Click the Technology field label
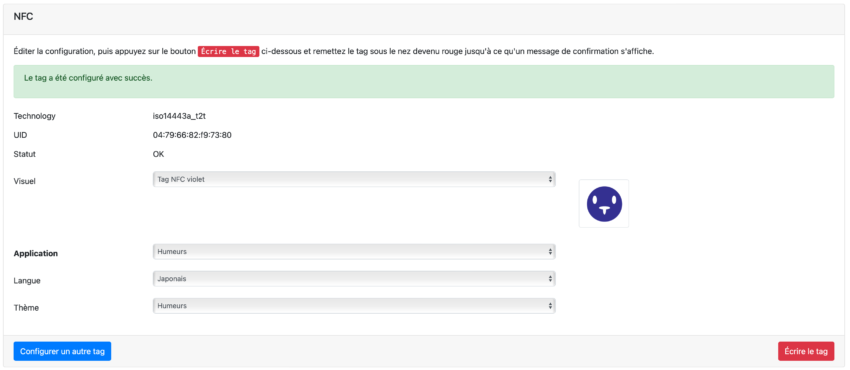The image size is (850, 370). (x=35, y=116)
